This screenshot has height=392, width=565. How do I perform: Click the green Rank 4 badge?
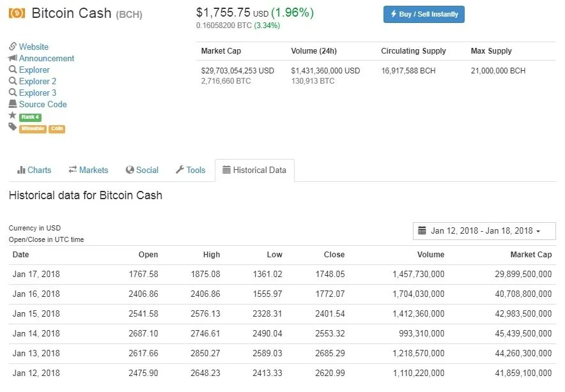(x=30, y=117)
